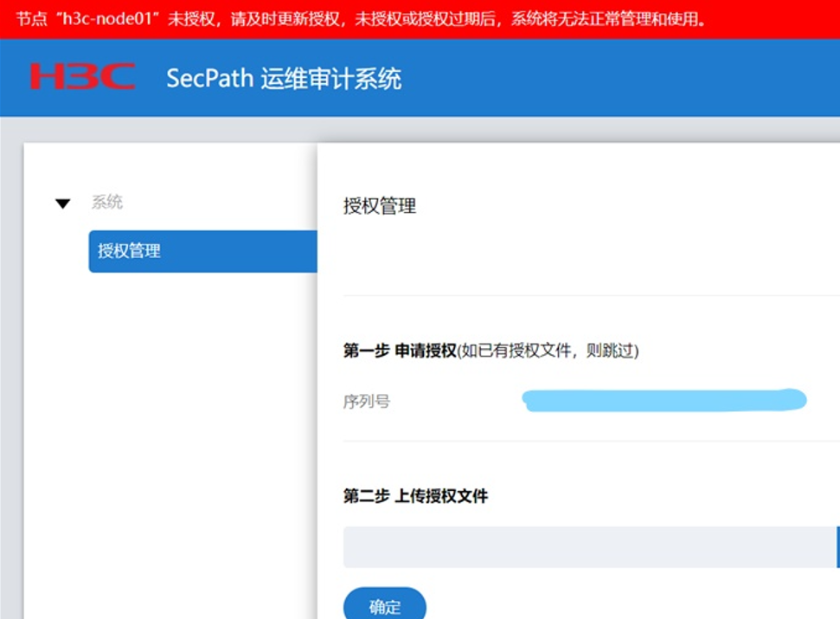Viewport: 840px width, 619px height.
Task: Collapse the 系统 tree arrow
Action: click(x=62, y=203)
